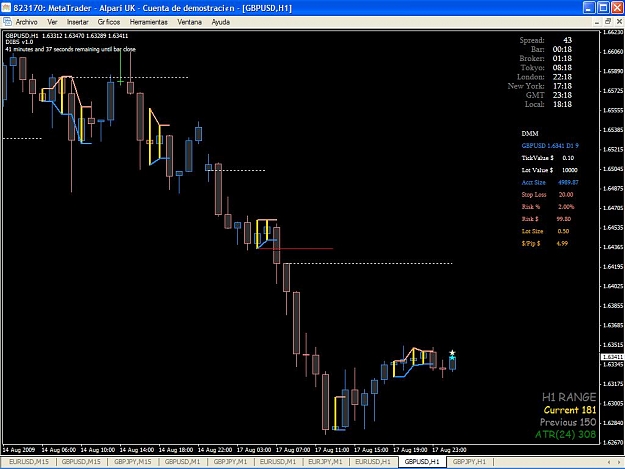
Task: Click the 1.66060 price axis label
Action: (x=613, y=52)
